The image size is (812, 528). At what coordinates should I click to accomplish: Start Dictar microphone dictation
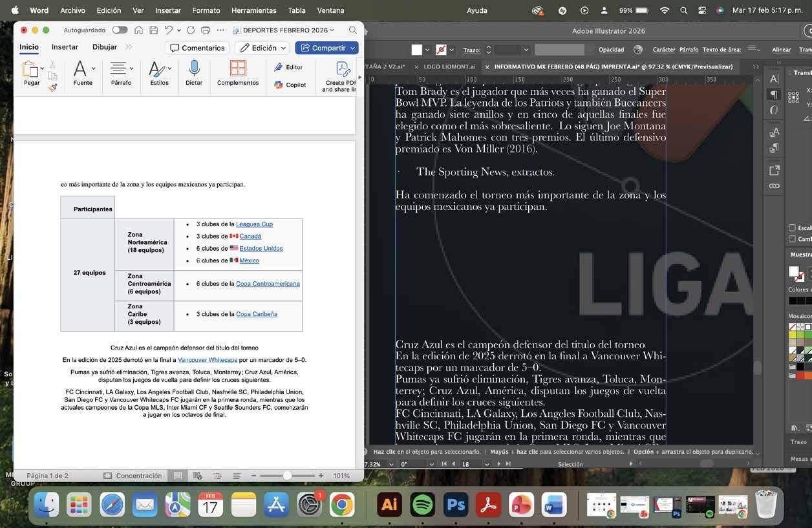pos(194,68)
